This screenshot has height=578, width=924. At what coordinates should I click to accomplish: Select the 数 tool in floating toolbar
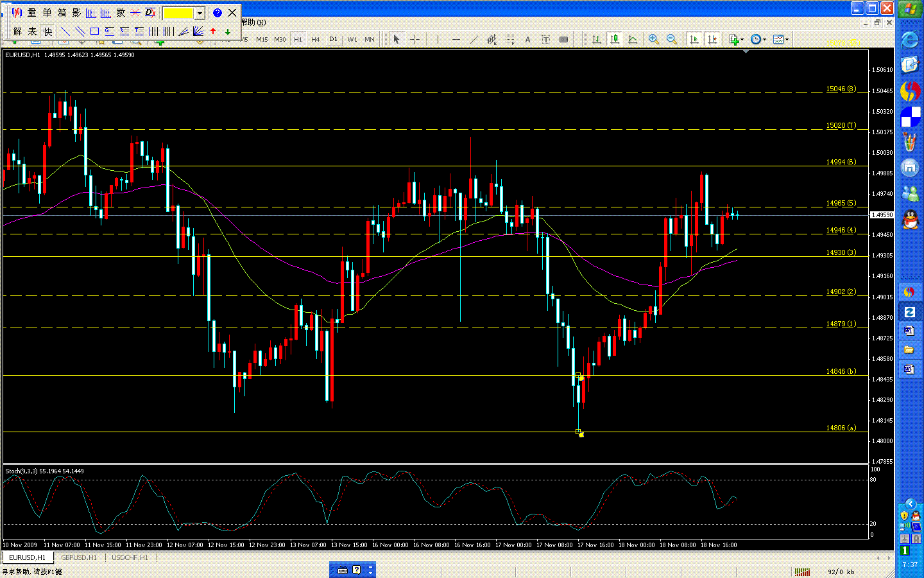(121, 13)
